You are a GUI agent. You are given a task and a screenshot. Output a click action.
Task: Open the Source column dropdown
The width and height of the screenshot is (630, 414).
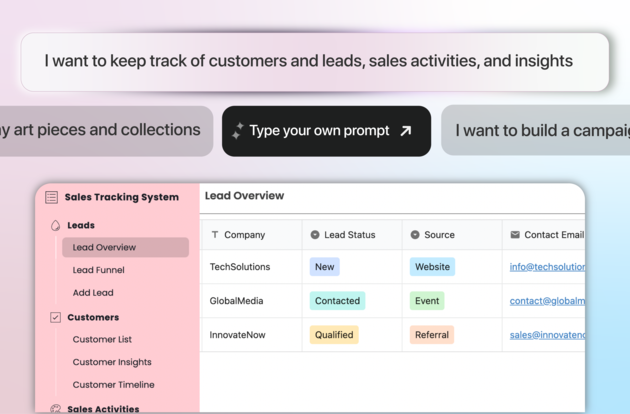click(x=415, y=235)
